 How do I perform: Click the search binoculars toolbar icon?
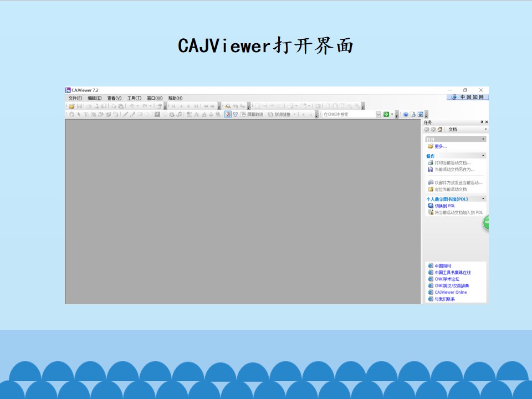coord(228,106)
